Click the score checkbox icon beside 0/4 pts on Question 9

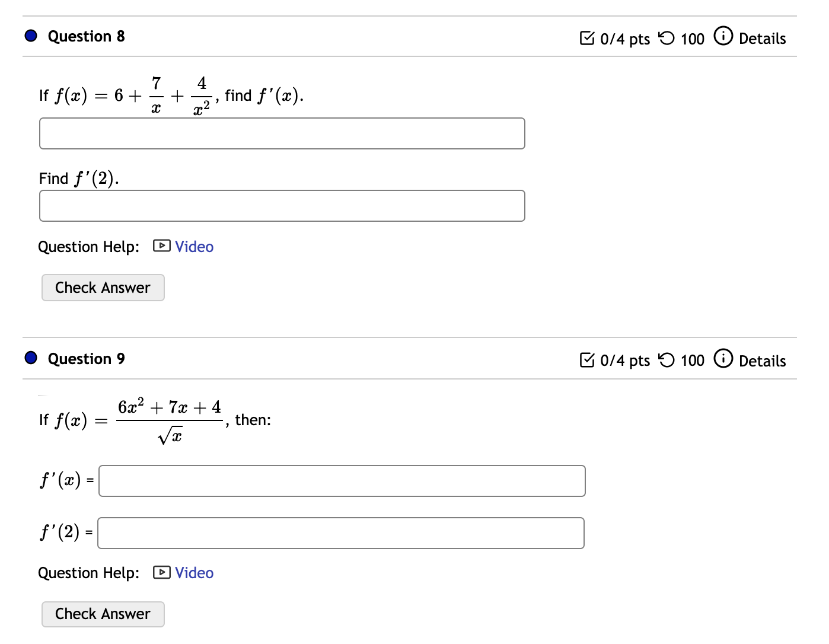coord(588,359)
